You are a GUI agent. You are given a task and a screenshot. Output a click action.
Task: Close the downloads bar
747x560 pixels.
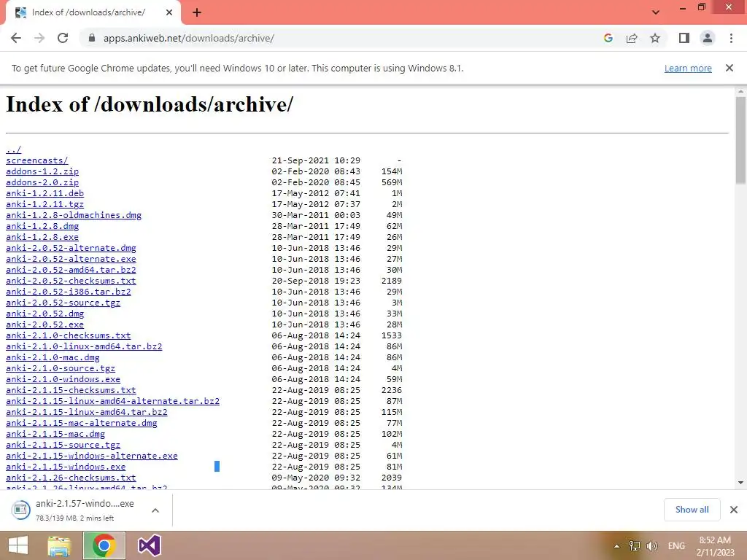point(734,510)
